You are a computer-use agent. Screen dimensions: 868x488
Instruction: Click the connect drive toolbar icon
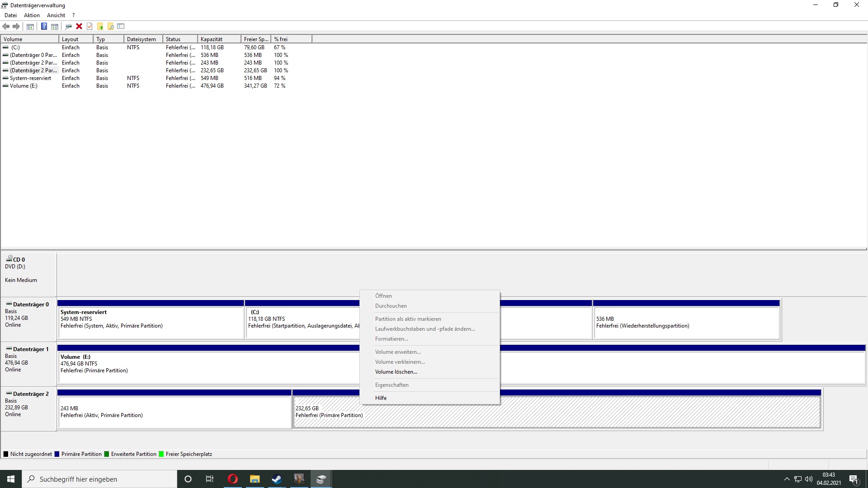(68, 26)
